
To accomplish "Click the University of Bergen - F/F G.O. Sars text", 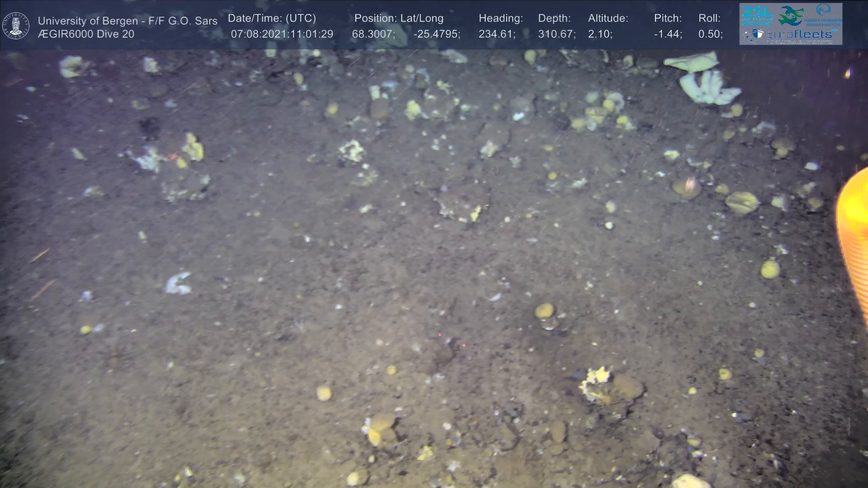I will point(127,21).
